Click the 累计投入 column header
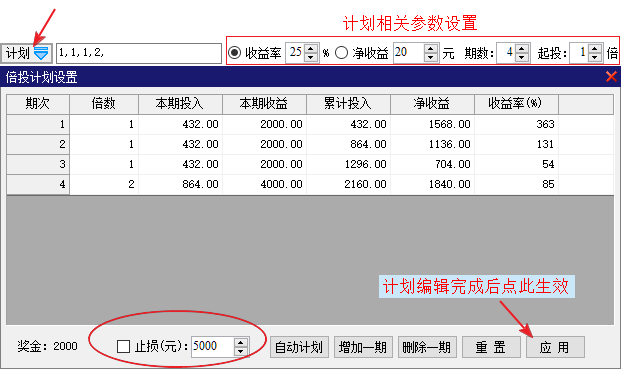This screenshot has width=621, height=369. point(348,104)
